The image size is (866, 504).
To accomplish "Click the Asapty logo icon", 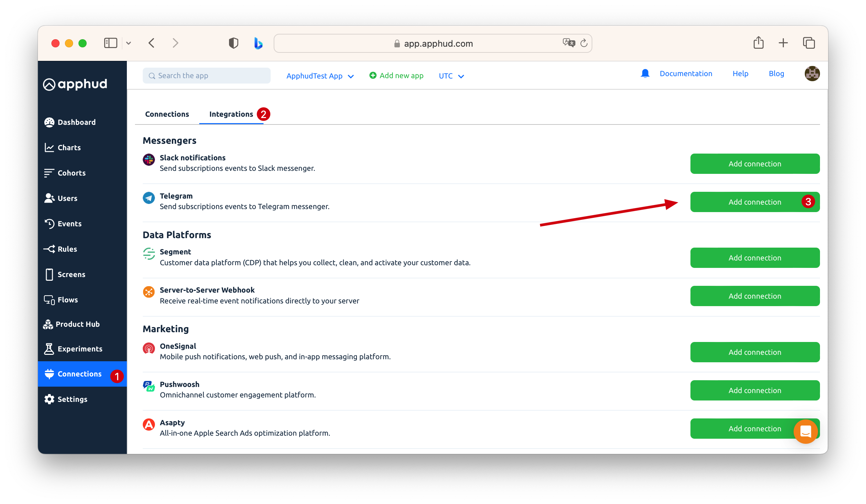I will 149,425.
